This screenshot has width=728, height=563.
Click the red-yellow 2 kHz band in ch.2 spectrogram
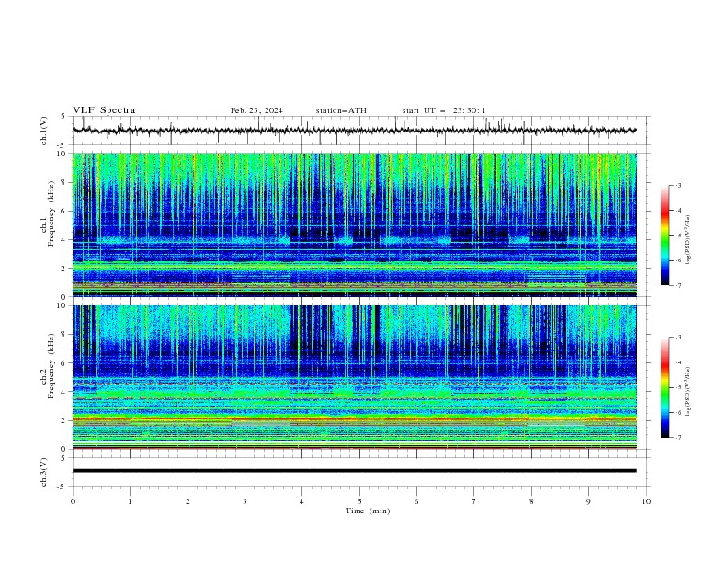coord(354,420)
